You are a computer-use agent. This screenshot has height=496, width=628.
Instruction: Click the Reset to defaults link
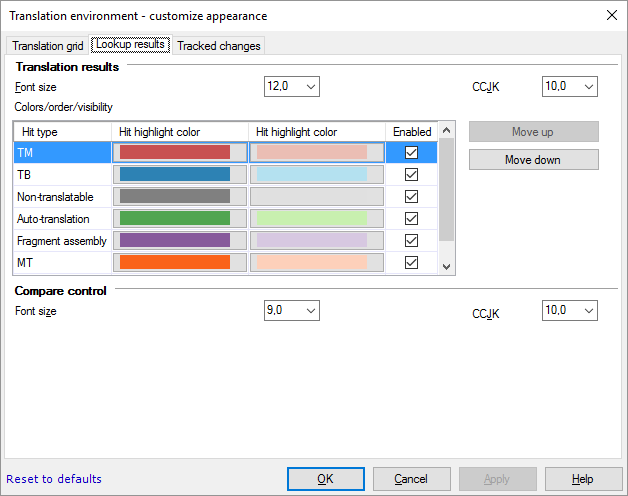(54, 479)
